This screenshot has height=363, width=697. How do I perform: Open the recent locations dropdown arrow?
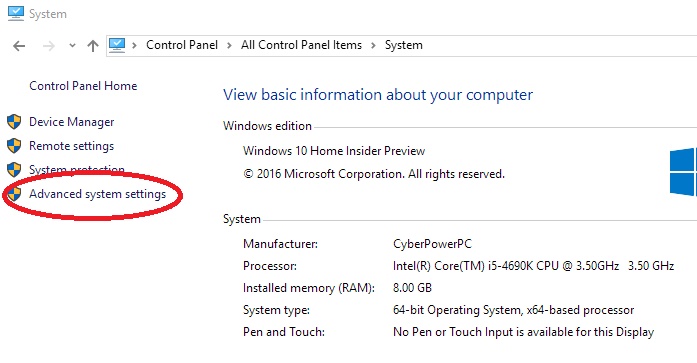click(72, 45)
